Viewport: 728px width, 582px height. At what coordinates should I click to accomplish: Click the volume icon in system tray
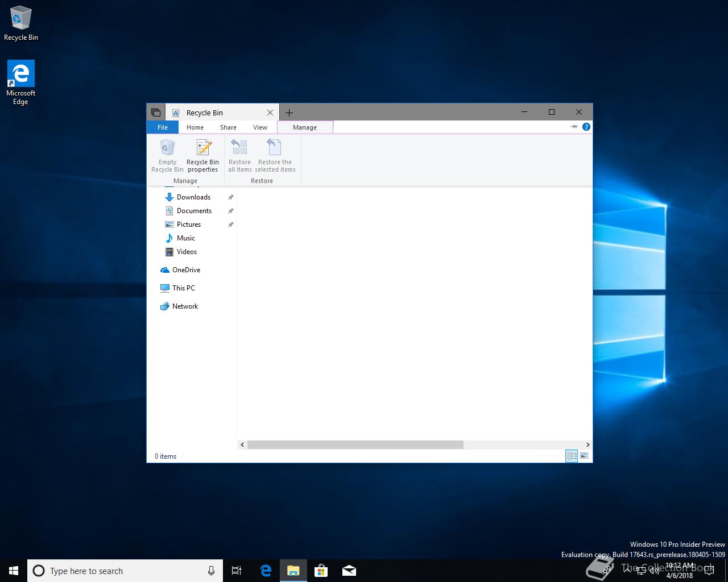tap(655, 571)
